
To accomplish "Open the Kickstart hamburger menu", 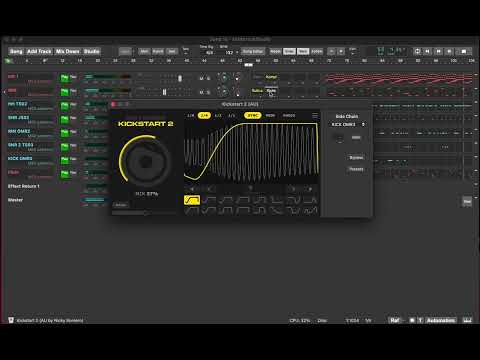I will coord(315,116).
